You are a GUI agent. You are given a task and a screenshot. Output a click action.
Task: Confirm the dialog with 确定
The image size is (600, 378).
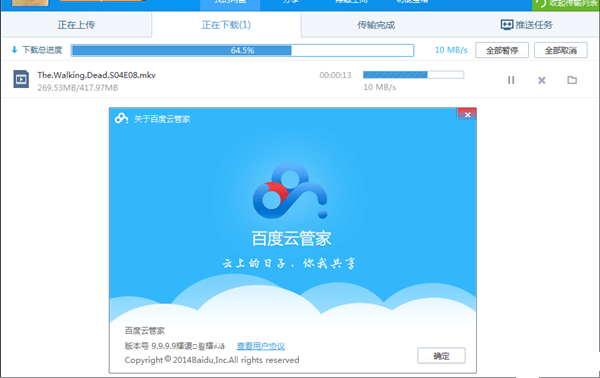click(441, 356)
